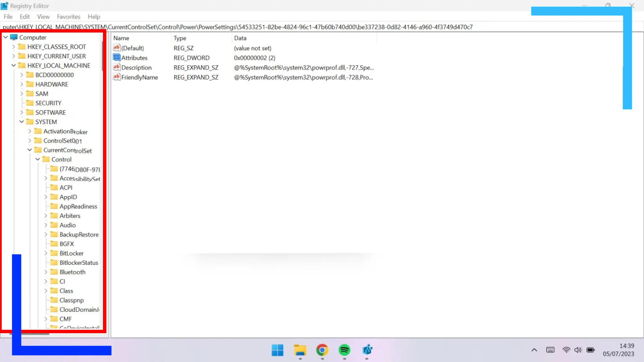The height and width of the screenshot is (362, 644).
Task: Click the Data column header
Action: click(x=240, y=38)
